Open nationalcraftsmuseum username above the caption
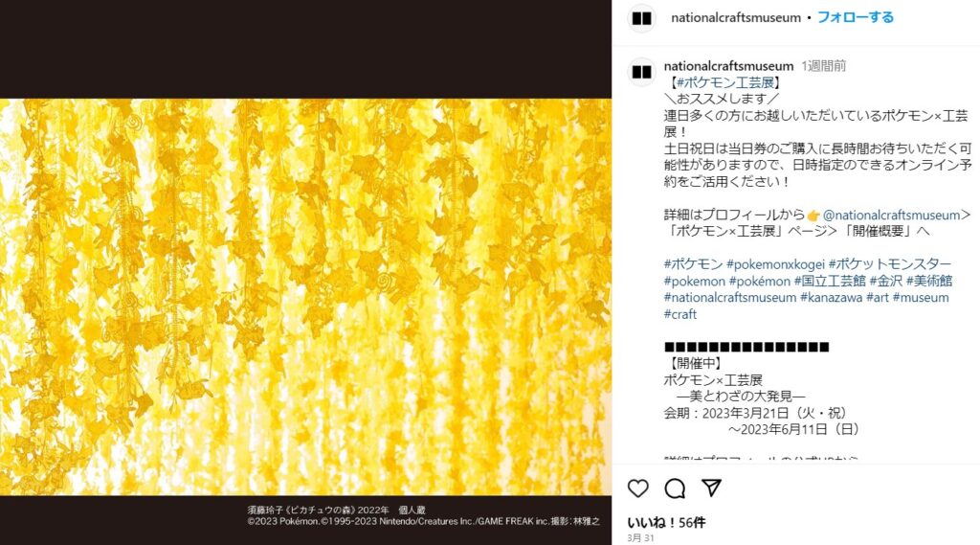 coord(728,66)
